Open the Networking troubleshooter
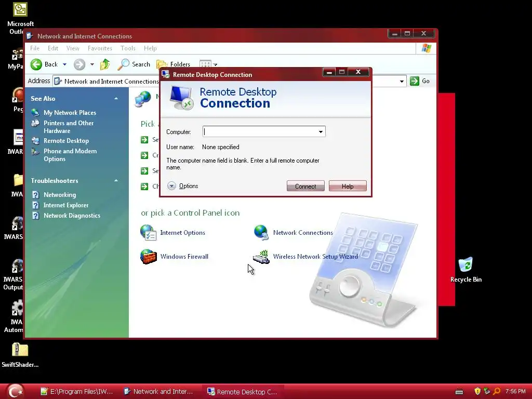The height and width of the screenshot is (399, 532). pyautogui.click(x=60, y=195)
